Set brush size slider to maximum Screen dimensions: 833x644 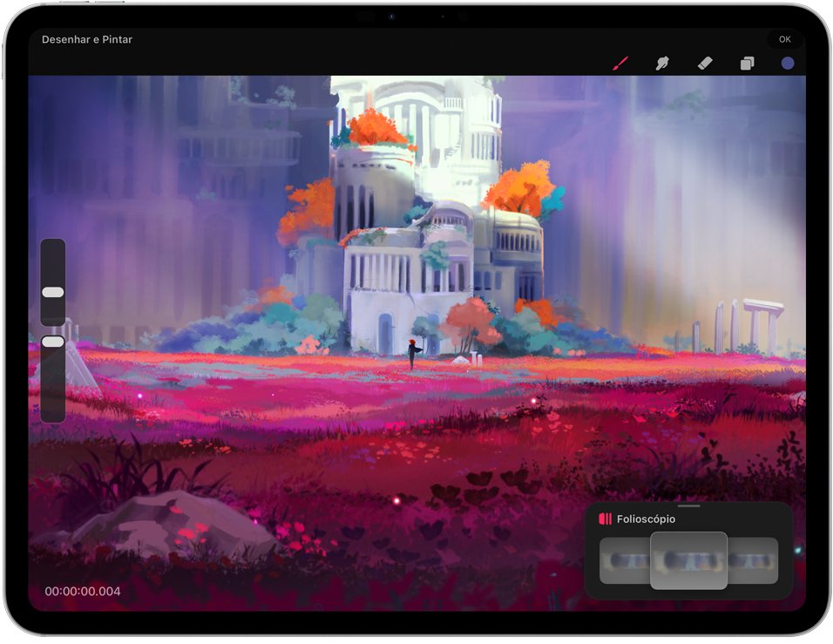tap(53, 247)
